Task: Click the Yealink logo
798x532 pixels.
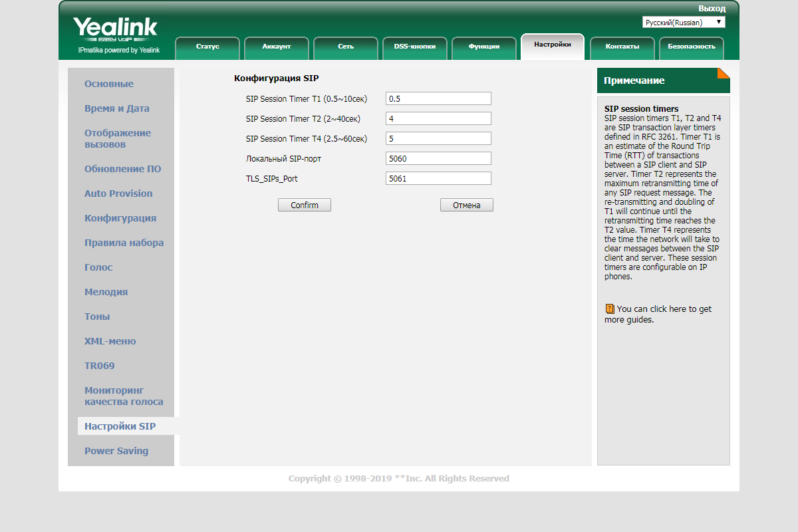Action: 115,30
